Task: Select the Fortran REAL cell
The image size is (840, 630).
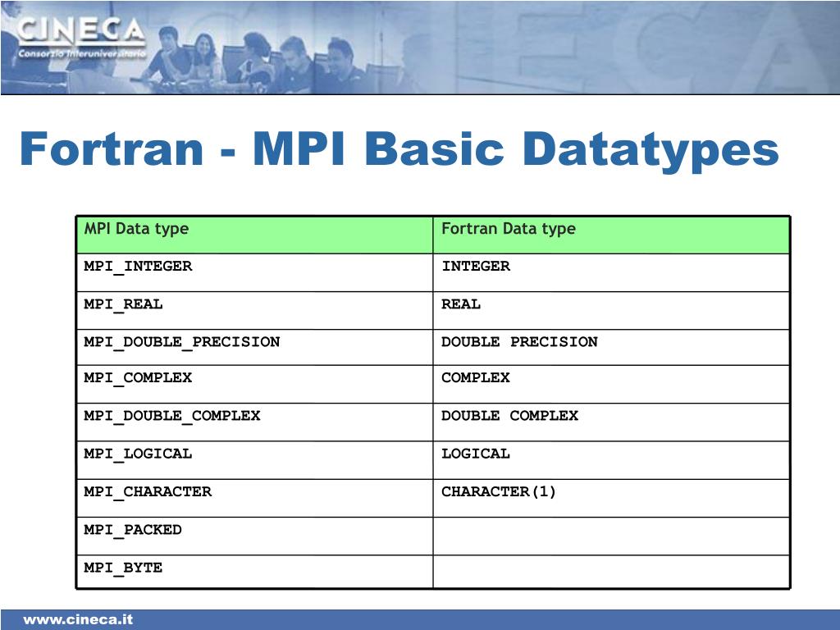Action: pos(611,311)
